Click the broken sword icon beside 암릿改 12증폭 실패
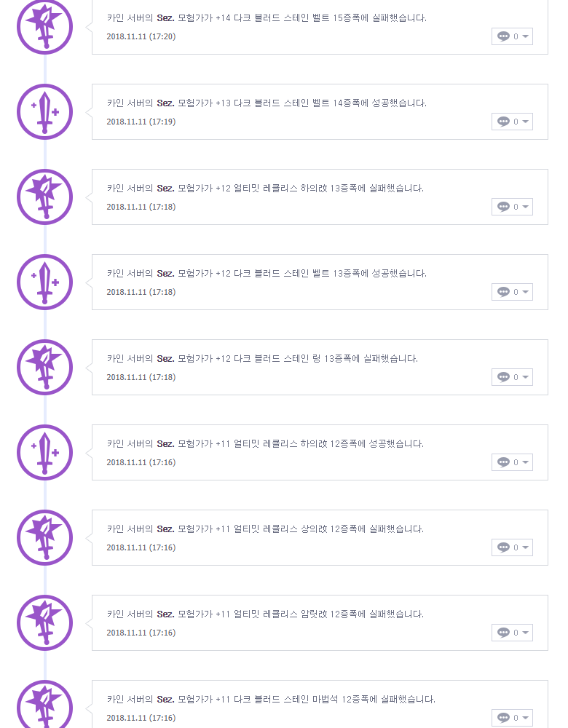This screenshot has width=568, height=728. click(44, 623)
